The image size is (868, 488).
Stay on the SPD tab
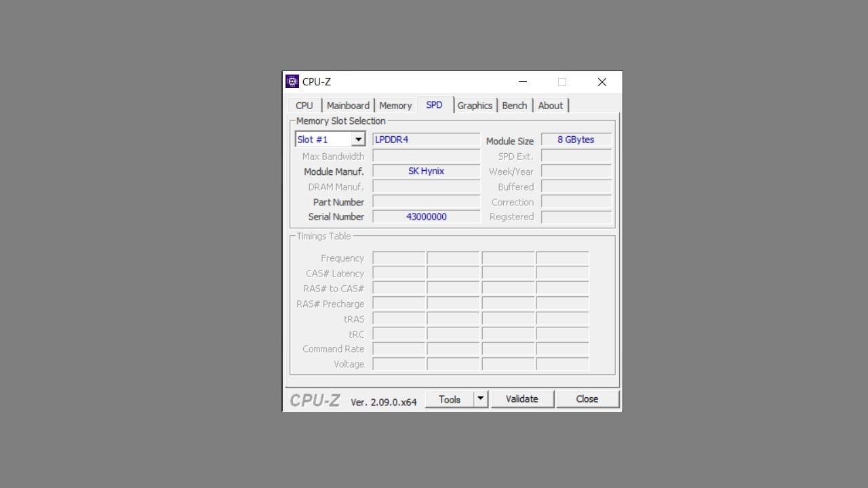434,104
